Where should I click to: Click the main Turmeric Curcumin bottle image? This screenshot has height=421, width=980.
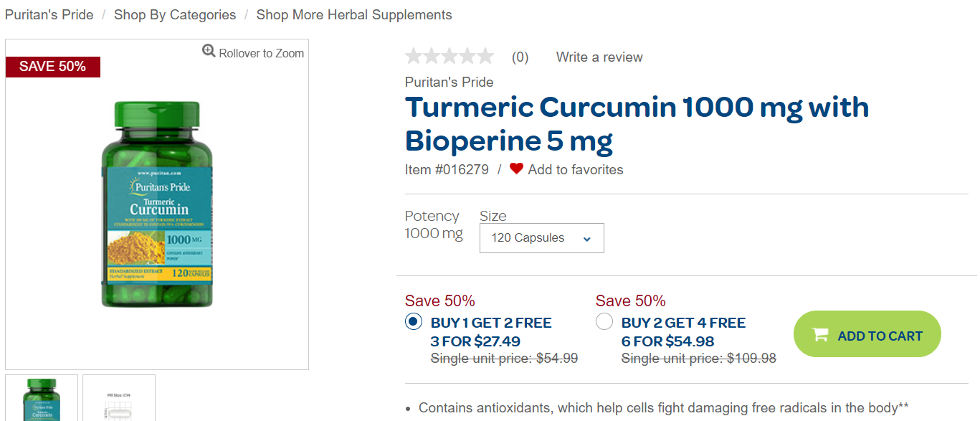[x=157, y=204]
